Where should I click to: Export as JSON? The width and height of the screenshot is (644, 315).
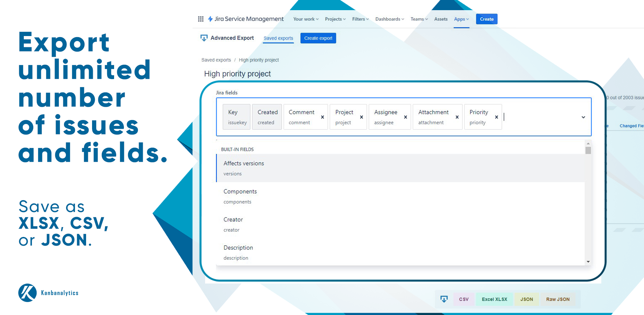(526, 299)
